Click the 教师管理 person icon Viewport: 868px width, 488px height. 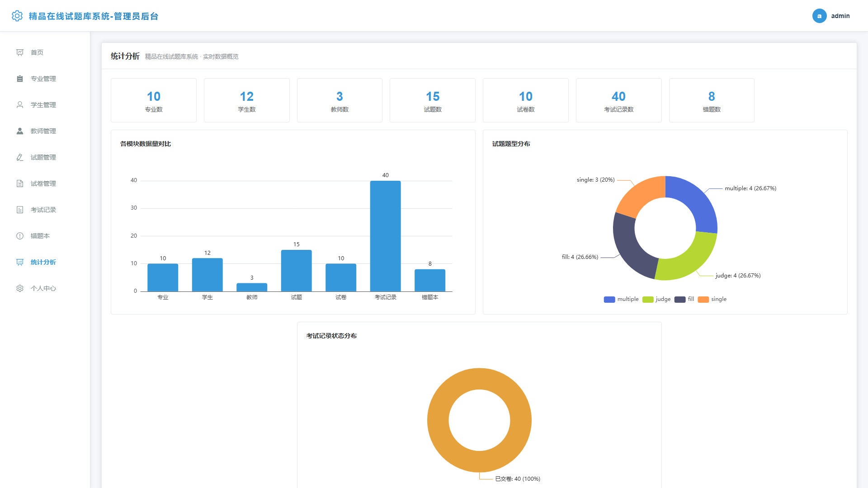(x=20, y=131)
